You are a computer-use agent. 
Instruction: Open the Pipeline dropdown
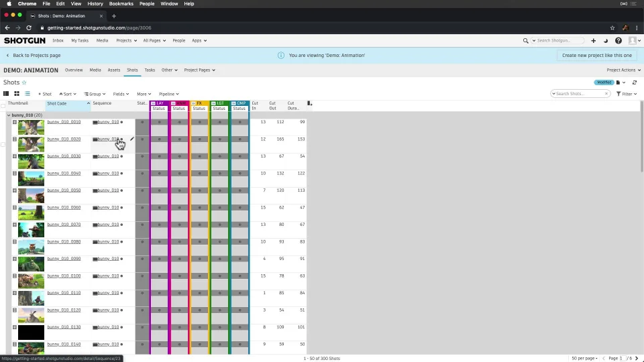169,94
